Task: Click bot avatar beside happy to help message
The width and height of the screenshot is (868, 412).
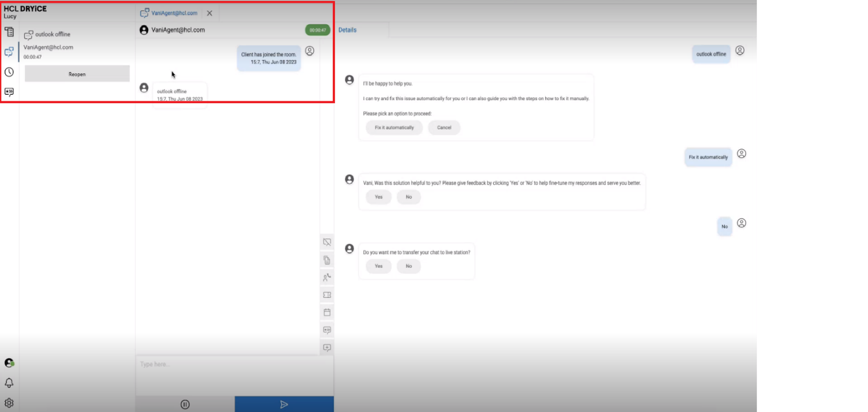Action: tap(349, 79)
